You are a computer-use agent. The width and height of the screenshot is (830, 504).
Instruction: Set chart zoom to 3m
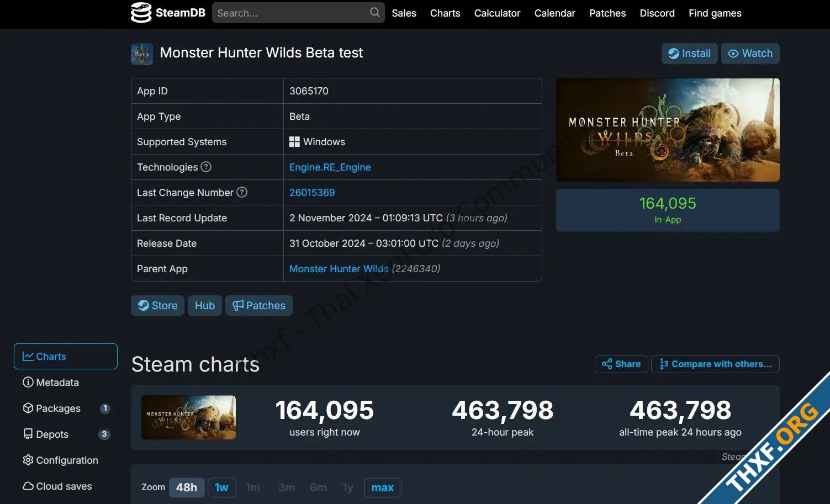(x=286, y=487)
